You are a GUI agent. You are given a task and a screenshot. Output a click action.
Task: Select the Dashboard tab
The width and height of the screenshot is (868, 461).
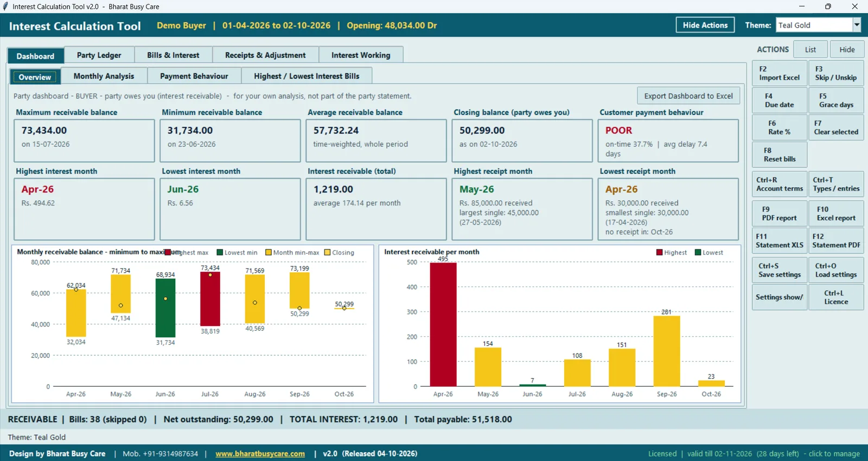(35, 56)
